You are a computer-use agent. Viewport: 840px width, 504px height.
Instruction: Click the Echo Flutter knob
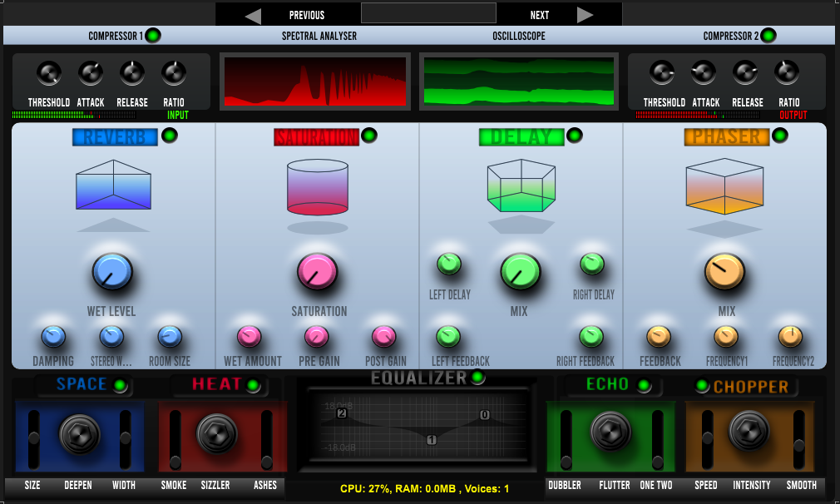pos(610,432)
